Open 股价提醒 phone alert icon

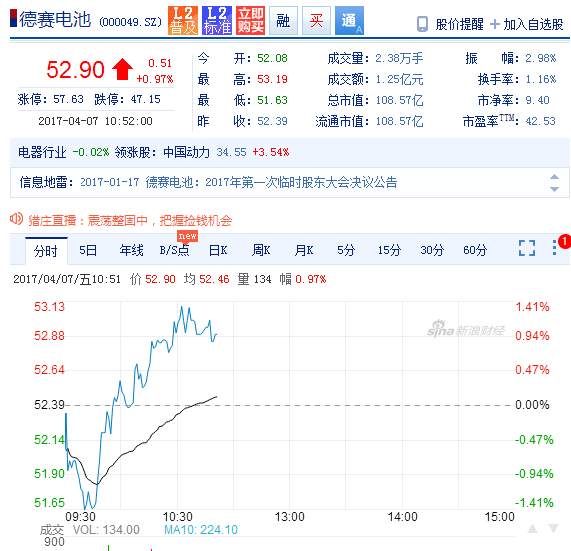pos(422,24)
